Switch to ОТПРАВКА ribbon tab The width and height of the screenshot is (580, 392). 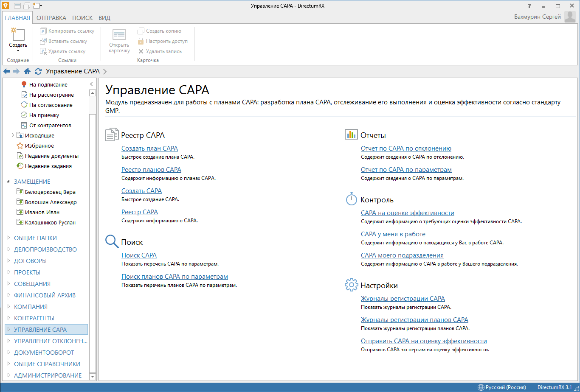51,18
